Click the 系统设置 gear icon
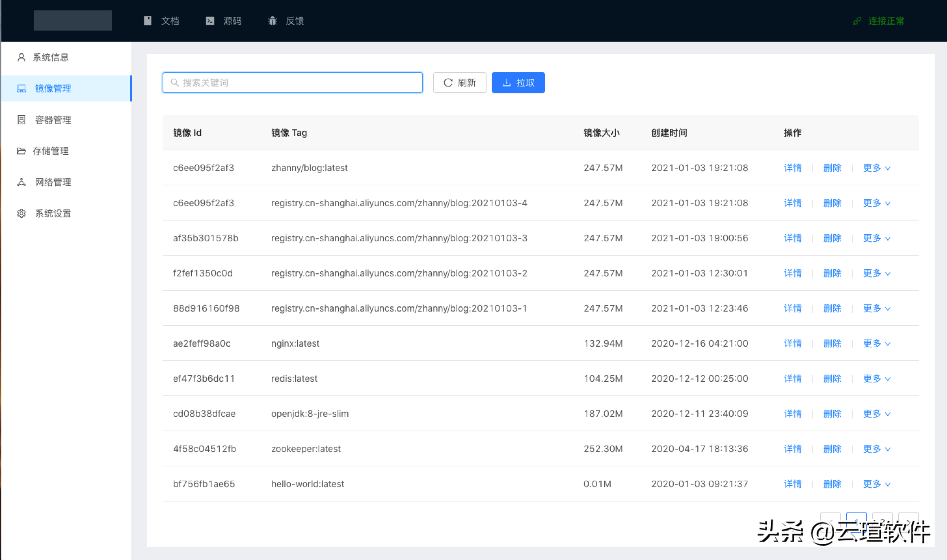This screenshot has width=947, height=560. (x=21, y=214)
